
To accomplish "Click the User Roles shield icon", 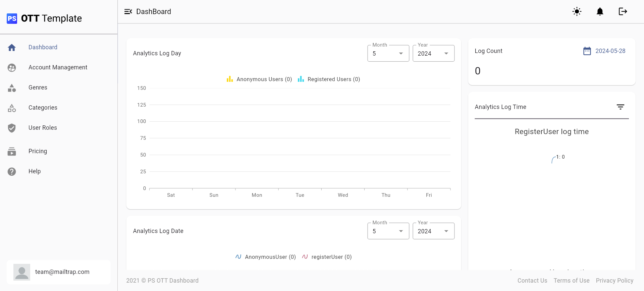I will pyautogui.click(x=12, y=128).
